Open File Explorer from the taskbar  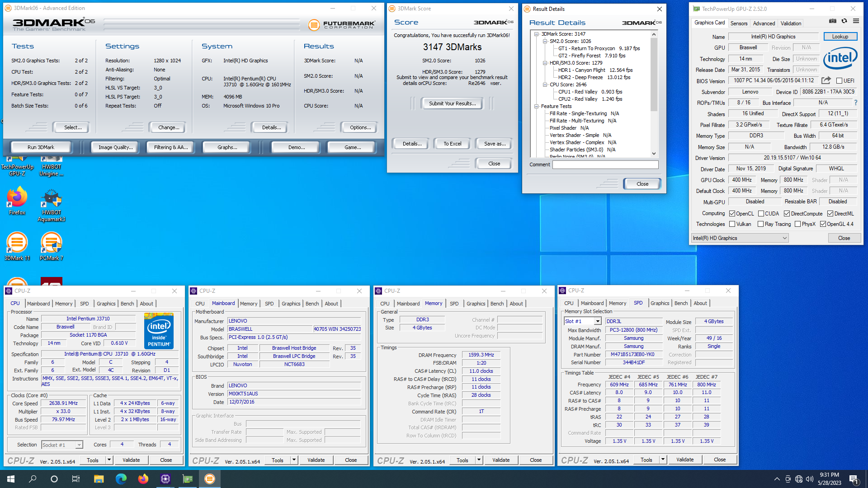tap(99, 479)
